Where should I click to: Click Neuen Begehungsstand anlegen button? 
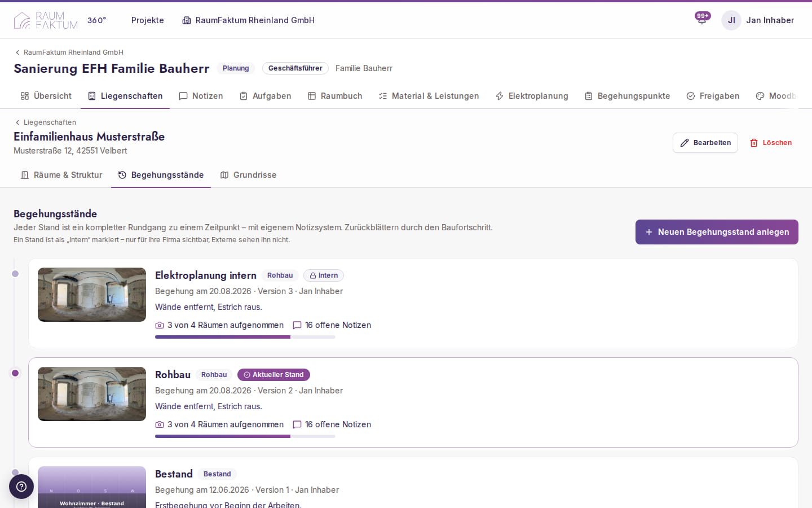(x=717, y=232)
